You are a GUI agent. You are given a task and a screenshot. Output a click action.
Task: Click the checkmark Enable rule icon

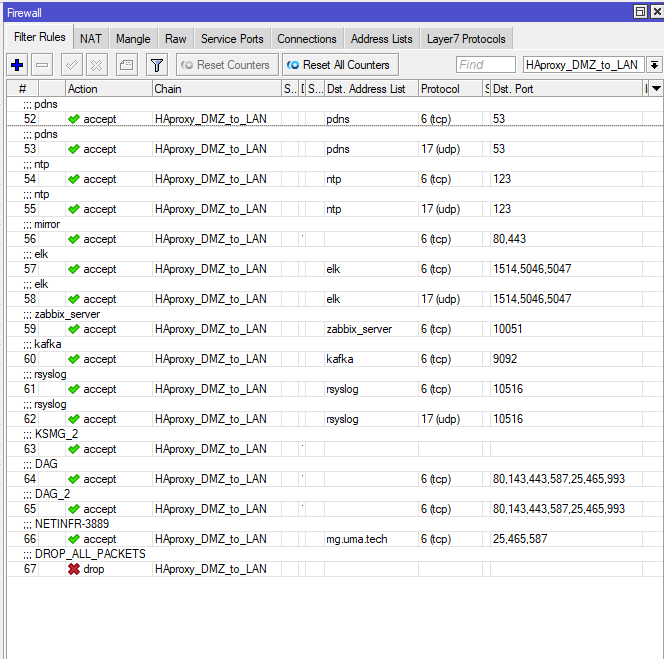point(72,65)
